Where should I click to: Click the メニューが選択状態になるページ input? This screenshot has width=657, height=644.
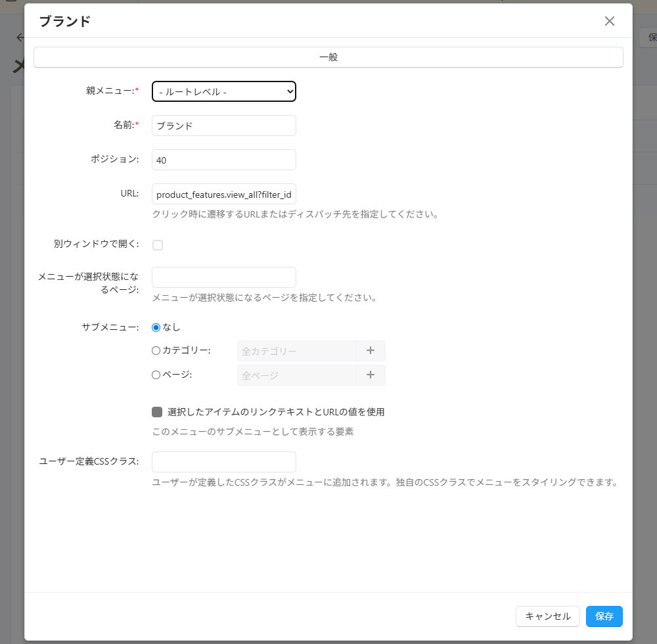224,277
